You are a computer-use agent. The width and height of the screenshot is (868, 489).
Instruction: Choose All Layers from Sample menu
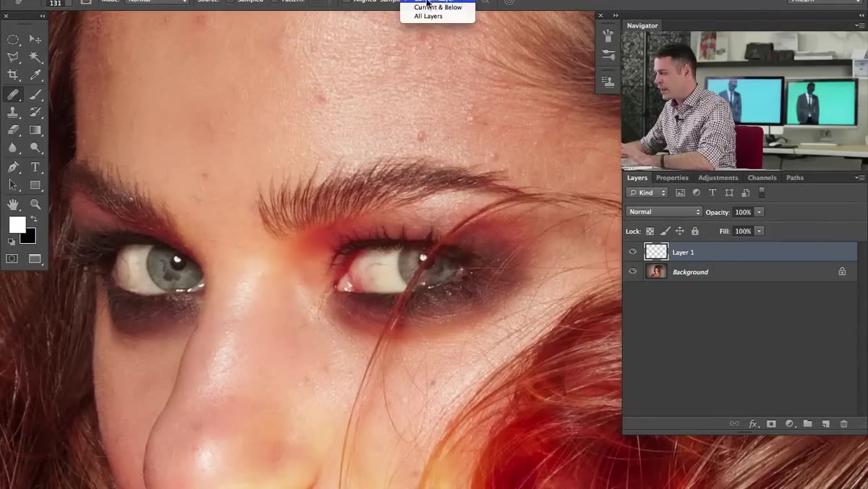[428, 16]
